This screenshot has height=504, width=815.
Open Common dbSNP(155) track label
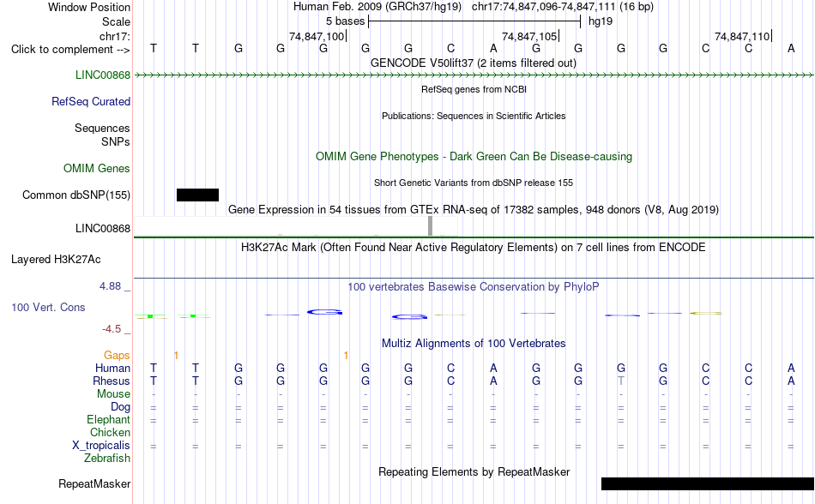click(76, 195)
